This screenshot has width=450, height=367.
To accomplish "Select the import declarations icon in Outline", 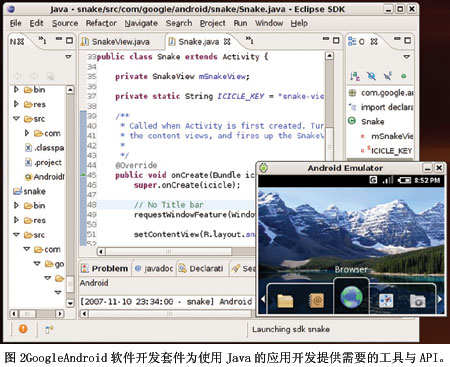I will [x=353, y=107].
